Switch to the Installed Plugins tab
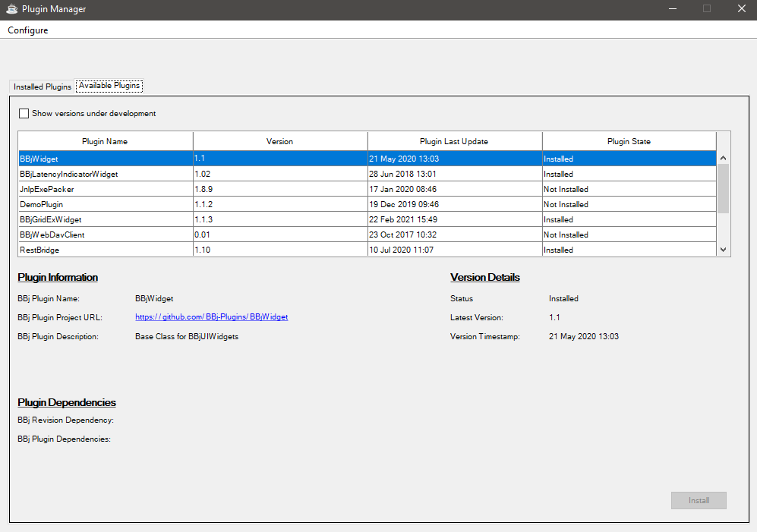The image size is (757, 532). pyautogui.click(x=42, y=87)
